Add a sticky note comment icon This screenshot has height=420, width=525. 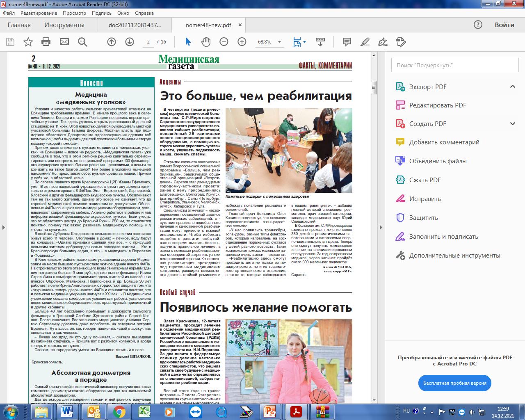(347, 42)
